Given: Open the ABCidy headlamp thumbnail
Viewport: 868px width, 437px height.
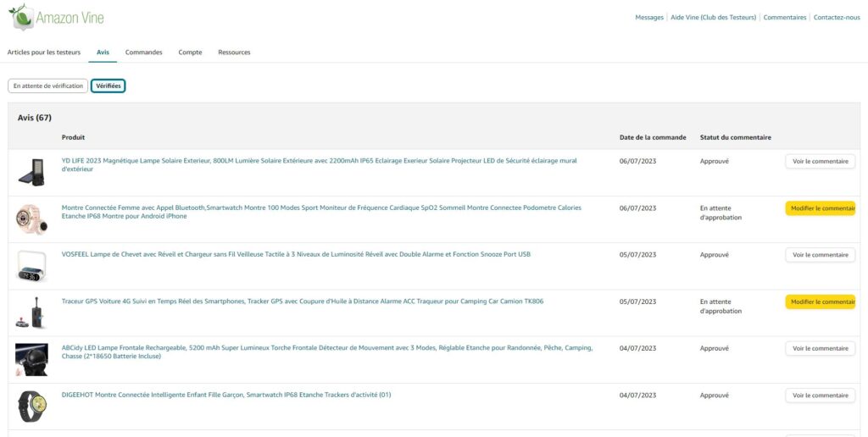Looking at the screenshot, I should [31, 360].
